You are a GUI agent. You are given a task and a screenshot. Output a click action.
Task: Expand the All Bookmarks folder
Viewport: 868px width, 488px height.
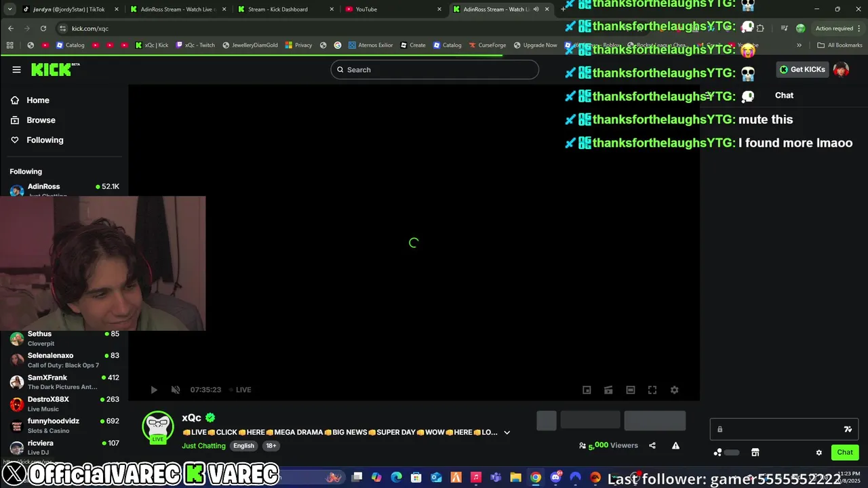[x=840, y=45]
